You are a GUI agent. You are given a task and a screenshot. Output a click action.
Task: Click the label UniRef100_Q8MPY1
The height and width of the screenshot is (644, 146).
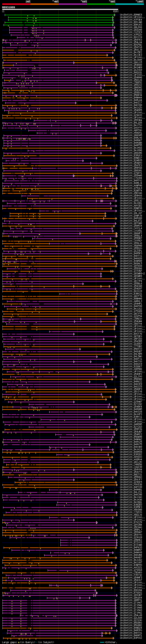(x=131, y=600)
